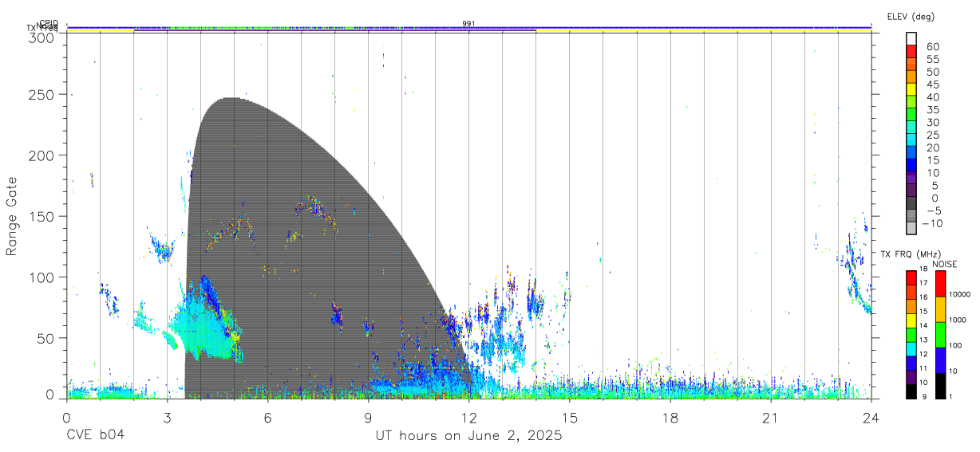Click the 100 label on NOISE scale
This screenshot has width=980, height=452.
tap(954, 345)
